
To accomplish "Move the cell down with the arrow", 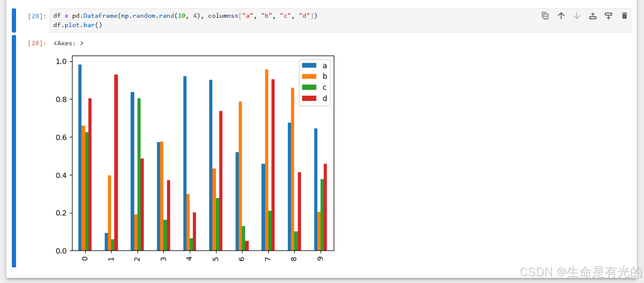I will tap(577, 16).
